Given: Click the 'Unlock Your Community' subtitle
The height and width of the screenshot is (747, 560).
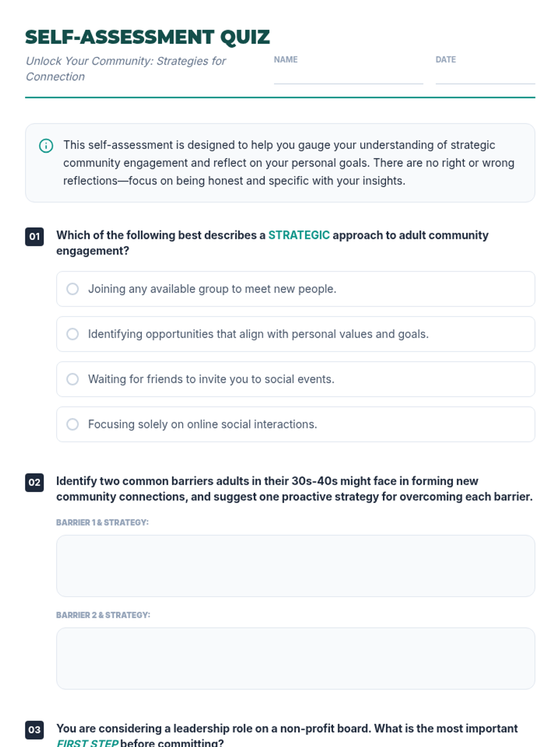Looking at the screenshot, I should (x=126, y=69).
